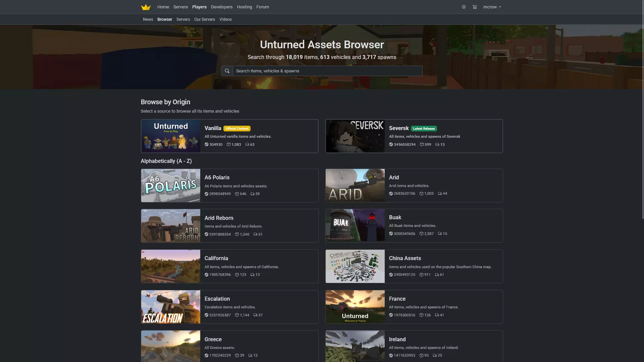Click Steam icon beside 3496058294 on Seversk
Image resolution: width=644 pixels, height=362 pixels.
tap(391, 144)
